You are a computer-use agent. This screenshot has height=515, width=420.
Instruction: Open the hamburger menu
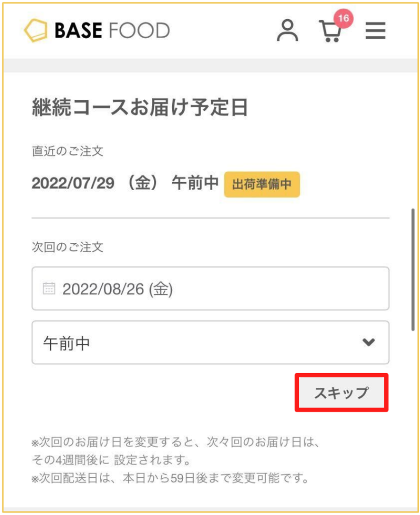pyautogui.click(x=375, y=31)
